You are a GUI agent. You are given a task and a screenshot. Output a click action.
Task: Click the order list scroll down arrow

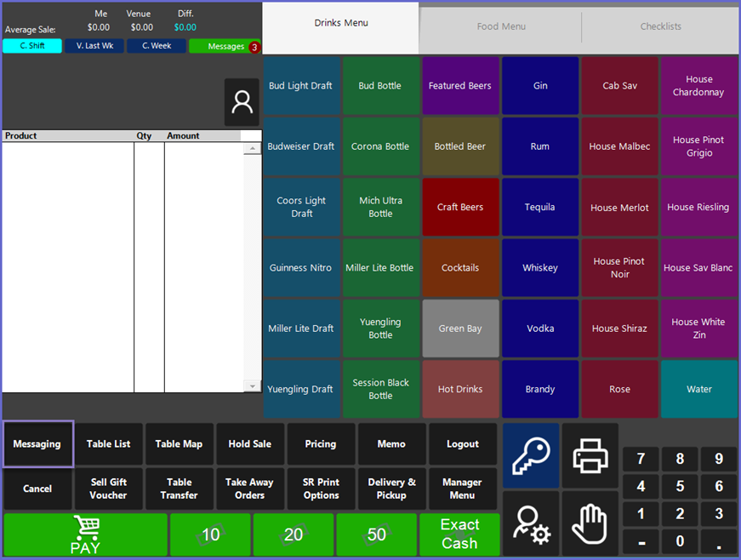[252, 386]
